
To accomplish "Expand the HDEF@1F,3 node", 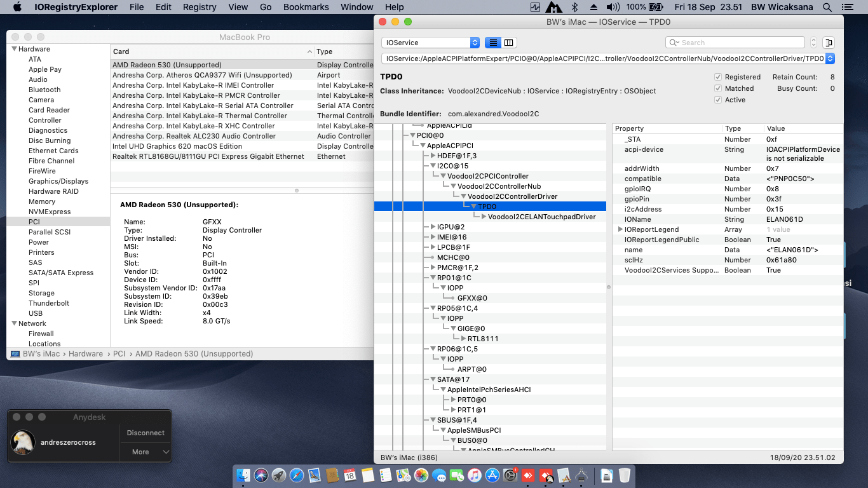I will [x=433, y=156].
